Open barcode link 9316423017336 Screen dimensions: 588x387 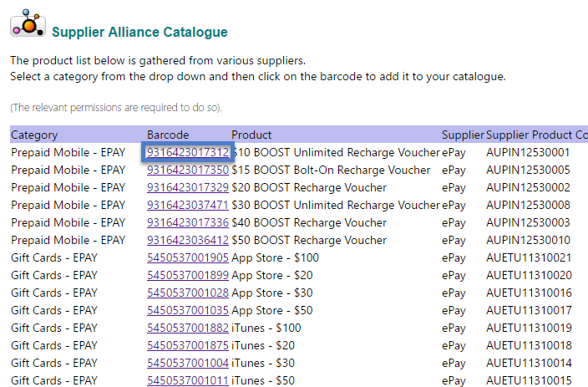[188, 222]
